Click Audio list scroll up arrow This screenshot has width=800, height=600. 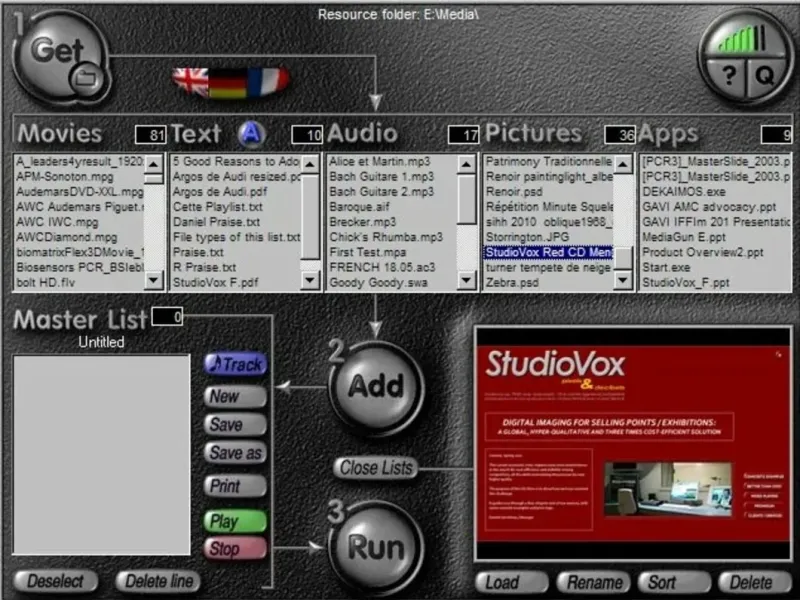point(466,164)
